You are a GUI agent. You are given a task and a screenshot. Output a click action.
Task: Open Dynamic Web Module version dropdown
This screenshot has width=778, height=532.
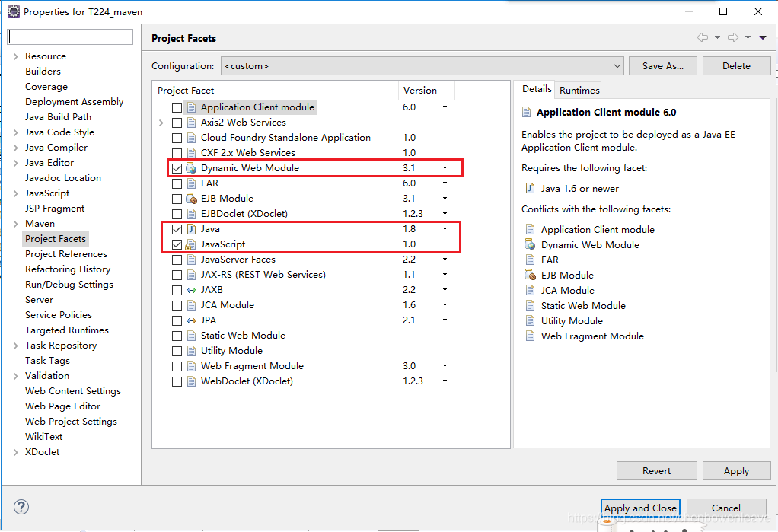(x=445, y=168)
